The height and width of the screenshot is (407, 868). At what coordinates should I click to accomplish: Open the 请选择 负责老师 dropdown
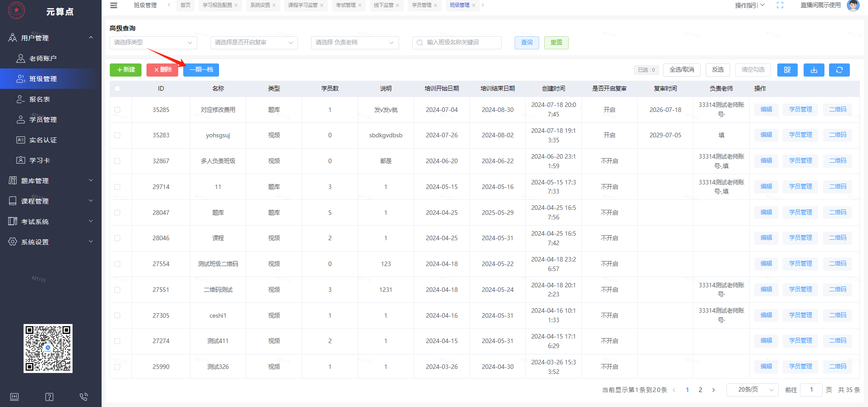pyautogui.click(x=355, y=43)
